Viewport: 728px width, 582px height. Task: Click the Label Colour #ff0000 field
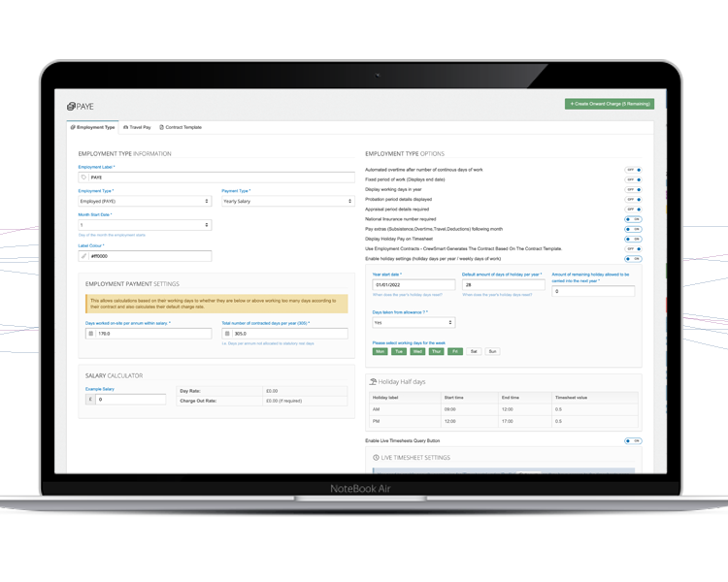pyautogui.click(x=150, y=256)
